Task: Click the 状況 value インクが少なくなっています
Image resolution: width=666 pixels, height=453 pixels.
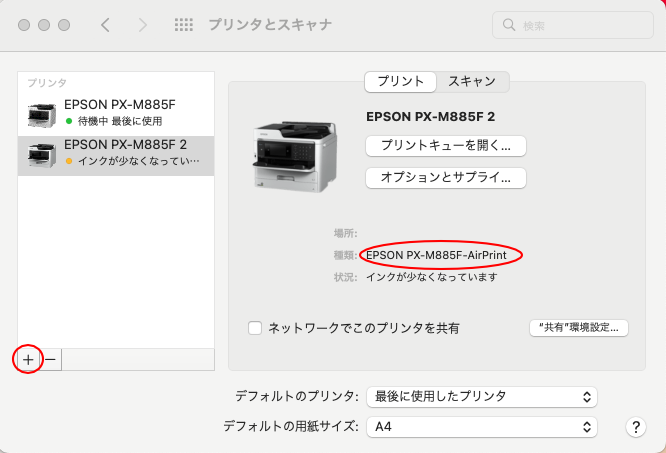Action: coord(432,277)
